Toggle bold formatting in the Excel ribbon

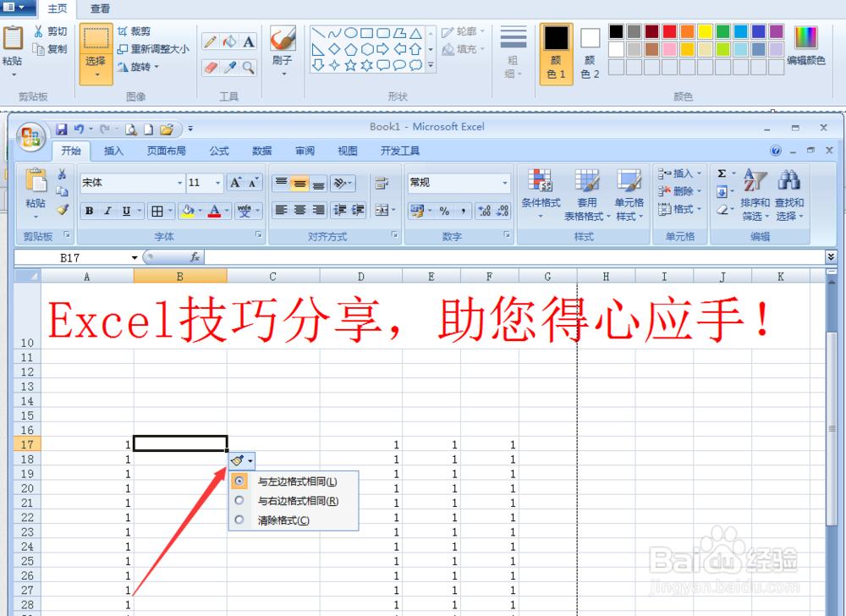point(88,211)
